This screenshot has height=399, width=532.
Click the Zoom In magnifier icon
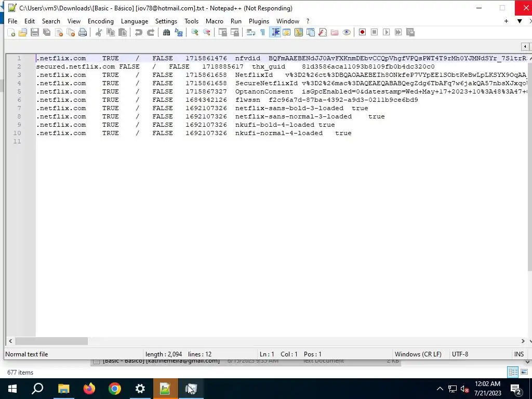click(x=194, y=32)
